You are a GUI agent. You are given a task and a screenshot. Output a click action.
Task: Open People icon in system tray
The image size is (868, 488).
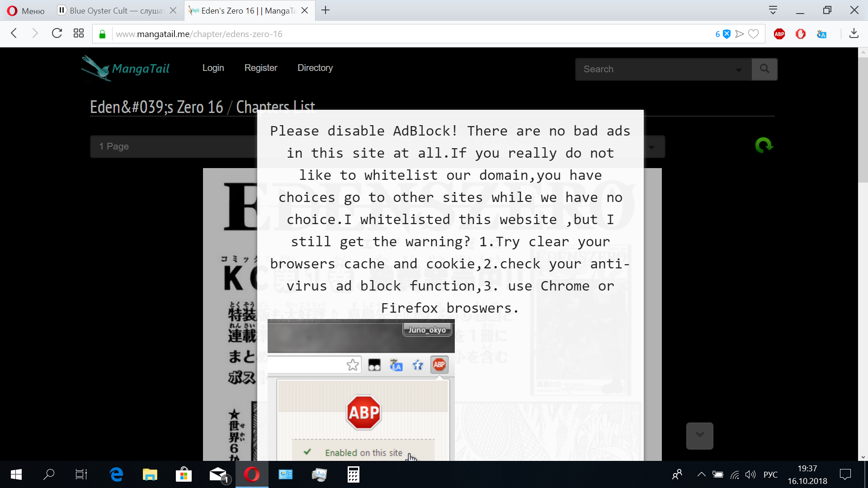pyautogui.click(x=677, y=474)
